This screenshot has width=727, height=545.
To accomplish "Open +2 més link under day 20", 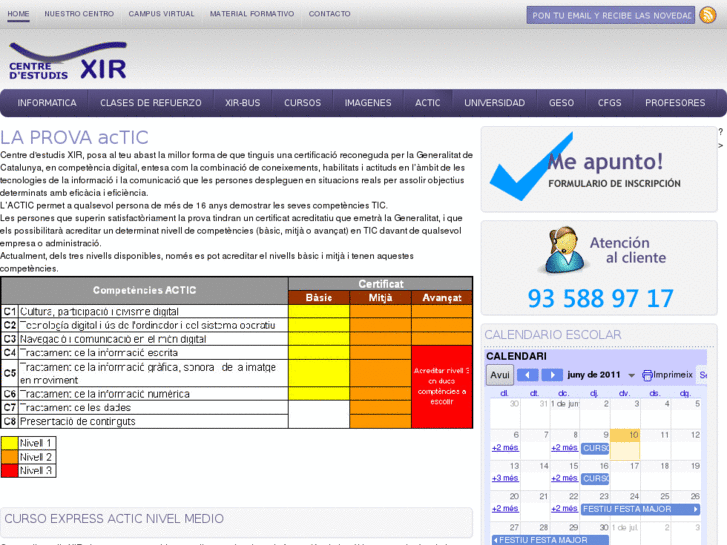I will 505,509.
